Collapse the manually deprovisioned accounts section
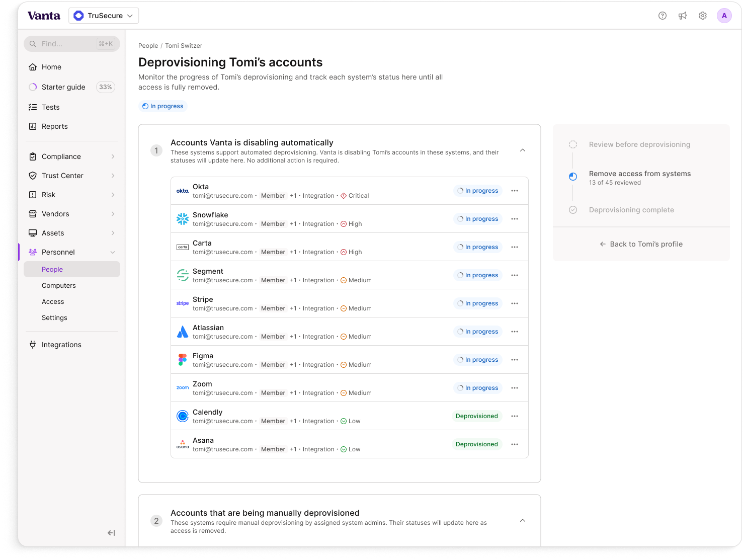 (523, 521)
